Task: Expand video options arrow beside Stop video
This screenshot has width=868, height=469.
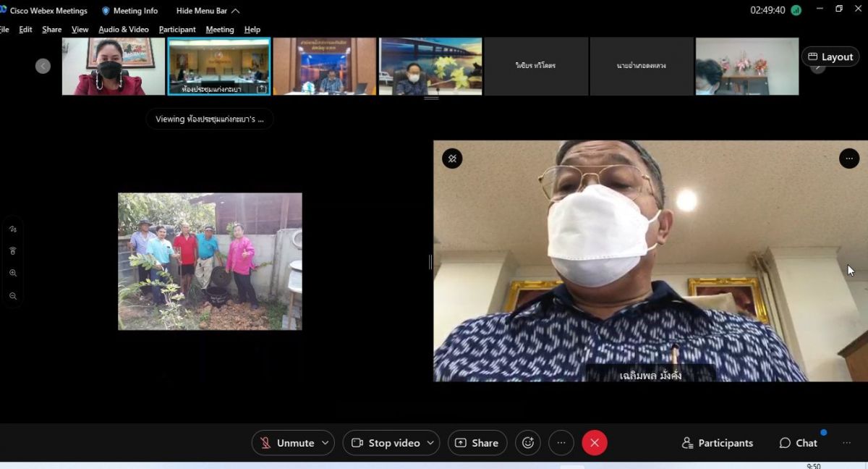Action: tap(431, 443)
